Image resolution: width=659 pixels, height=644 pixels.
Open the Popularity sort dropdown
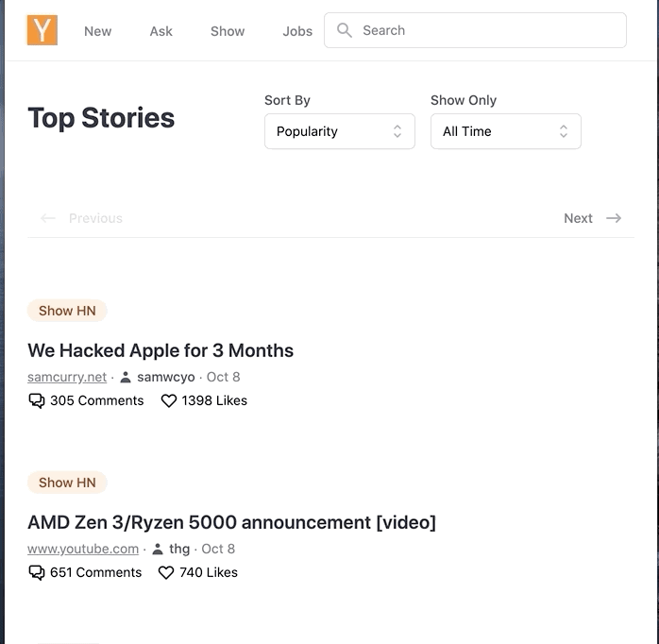point(340,131)
